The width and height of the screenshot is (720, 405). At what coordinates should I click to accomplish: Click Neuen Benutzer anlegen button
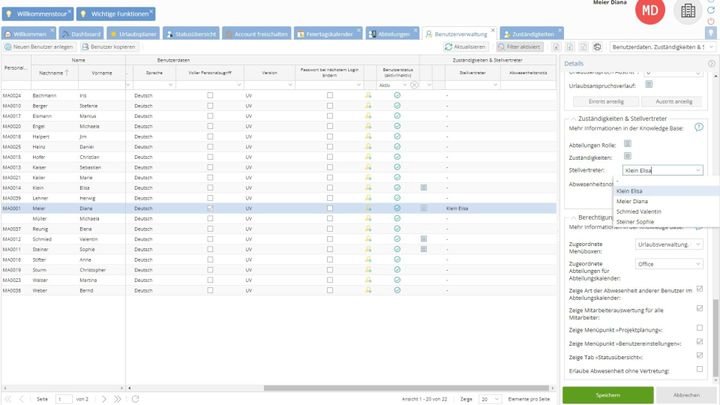(36, 47)
